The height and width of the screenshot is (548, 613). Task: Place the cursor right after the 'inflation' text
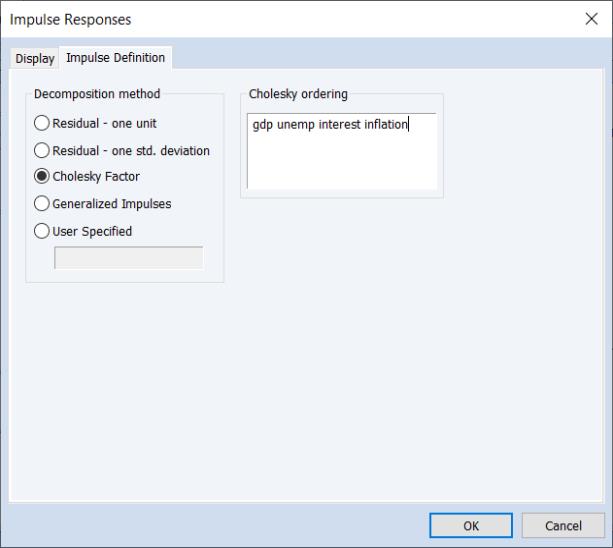[409, 124]
